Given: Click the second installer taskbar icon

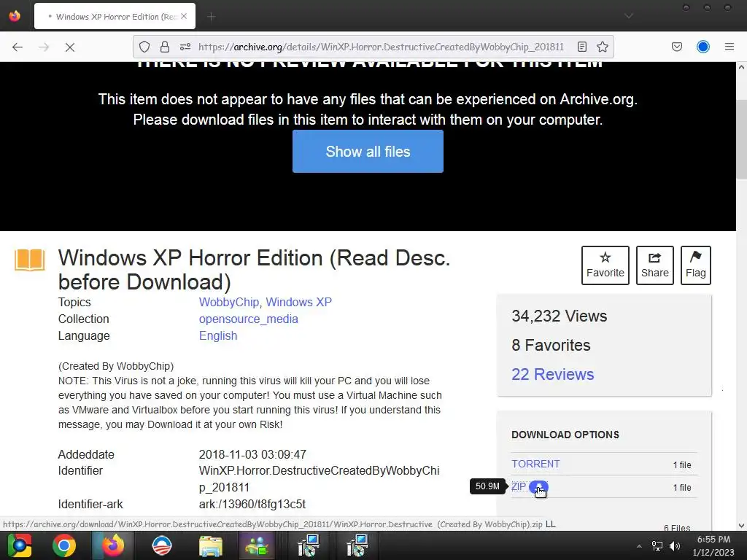Looking at the screenshot, I should (357, 545).
